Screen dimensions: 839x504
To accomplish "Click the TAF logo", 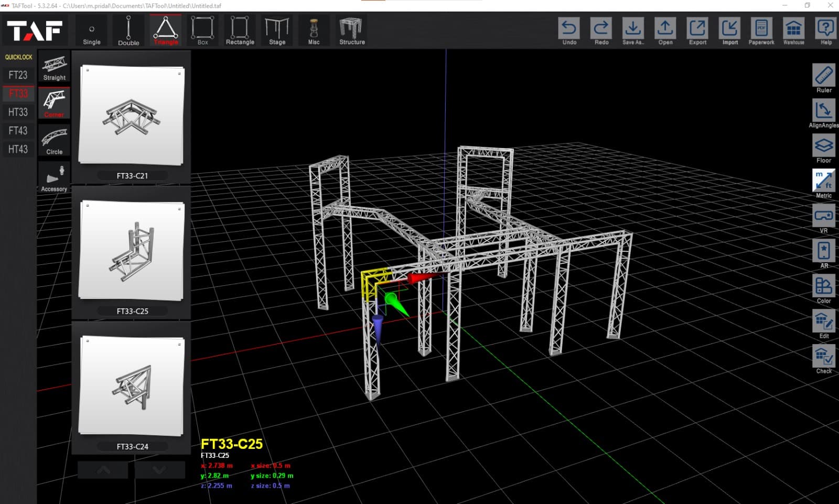I will coord(35,31).
